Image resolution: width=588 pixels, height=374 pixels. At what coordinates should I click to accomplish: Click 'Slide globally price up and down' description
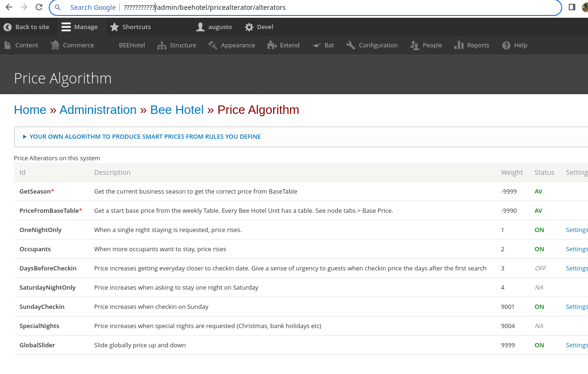140,345
